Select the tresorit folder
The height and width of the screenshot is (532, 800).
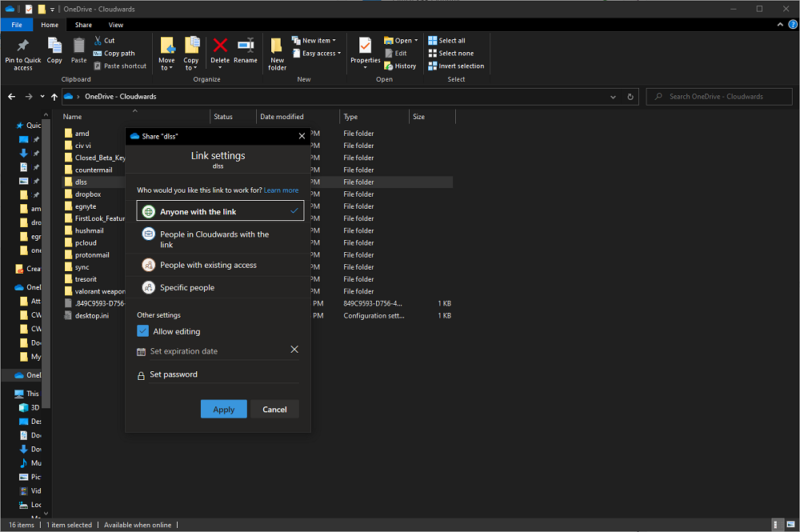tap(86, 279)
